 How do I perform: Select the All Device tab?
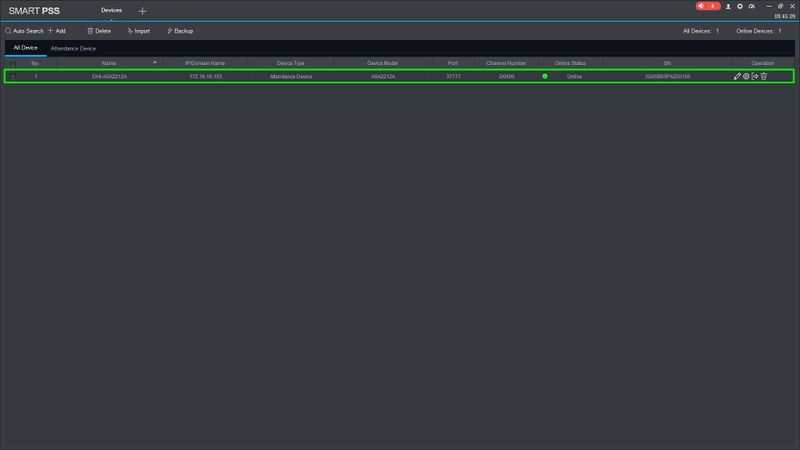26,48
